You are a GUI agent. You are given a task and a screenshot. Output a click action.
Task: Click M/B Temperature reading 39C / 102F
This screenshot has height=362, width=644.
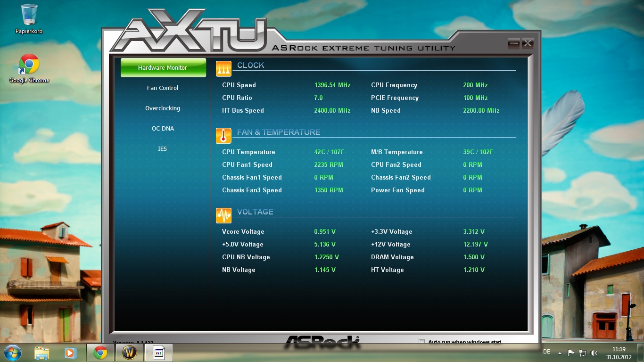(x=478, y=152)
